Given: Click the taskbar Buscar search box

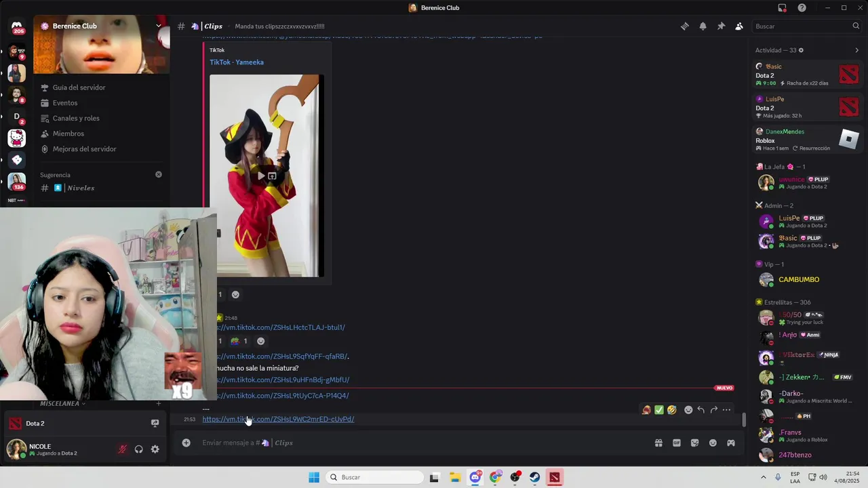Looking at the screenshot, I should tap(374, 477).
